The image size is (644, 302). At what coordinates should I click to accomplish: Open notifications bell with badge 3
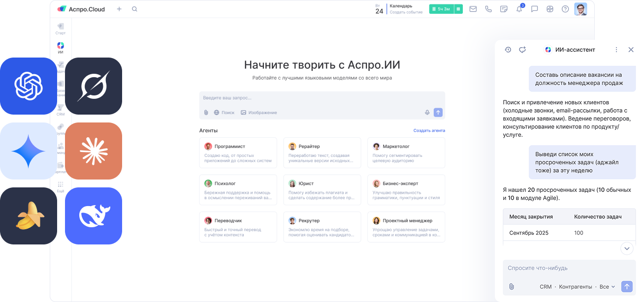click(519, 8)
